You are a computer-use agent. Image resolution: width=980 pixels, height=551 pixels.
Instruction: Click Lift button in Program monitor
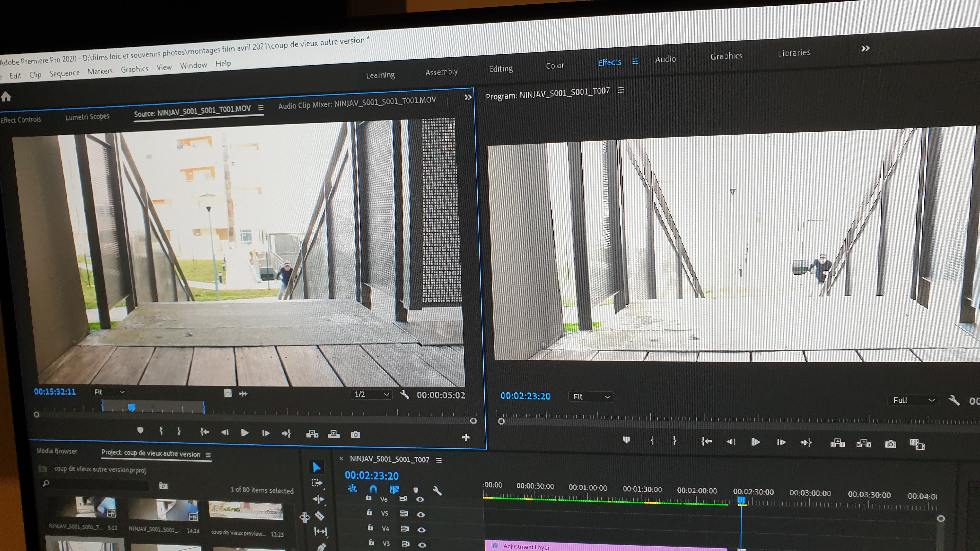837,443
